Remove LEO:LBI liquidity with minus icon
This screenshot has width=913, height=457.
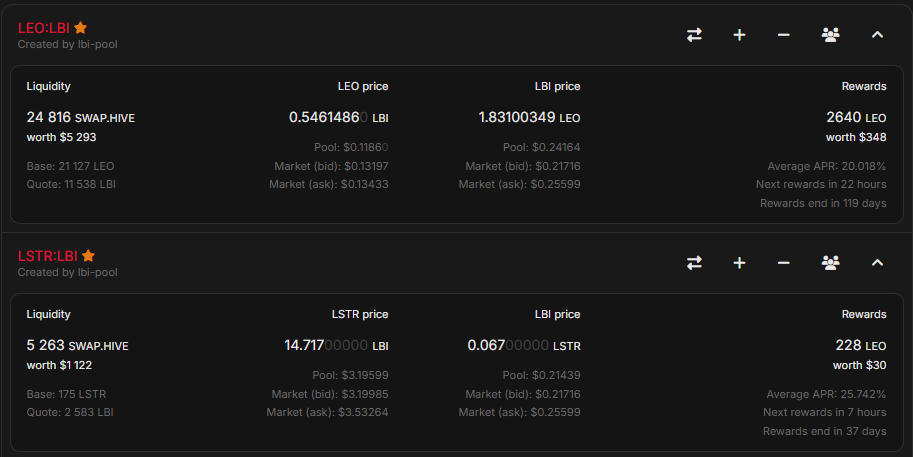[x=784, y=35]
